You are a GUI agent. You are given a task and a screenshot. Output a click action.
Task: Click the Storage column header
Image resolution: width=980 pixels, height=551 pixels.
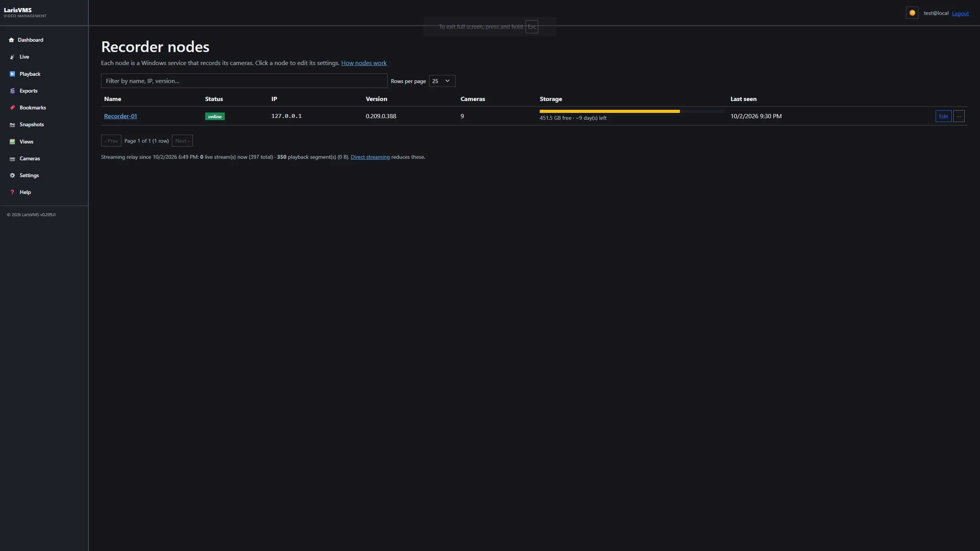click(x=551, y=99)
